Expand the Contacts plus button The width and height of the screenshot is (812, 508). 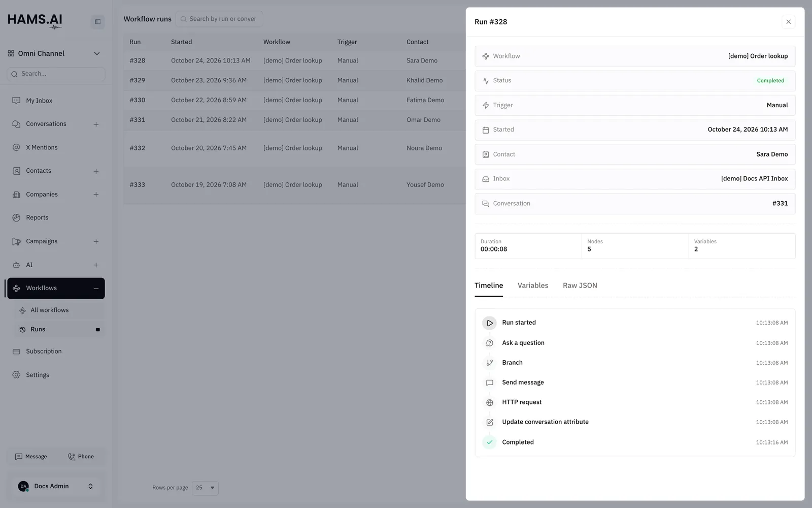[x=96, y=171]
